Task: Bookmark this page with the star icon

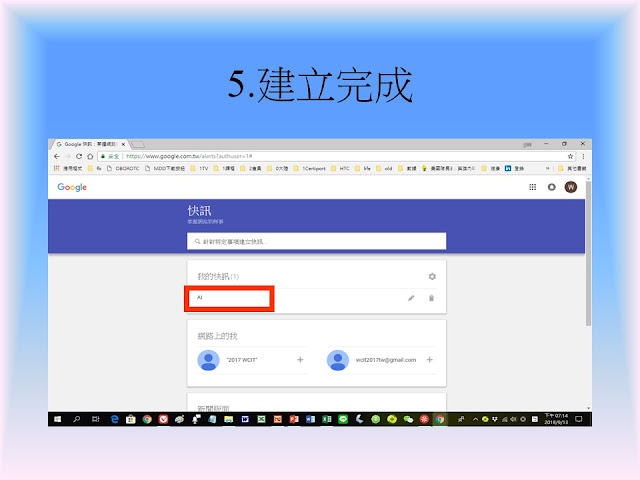Action: pyautogui.click(x=570, y=156)
